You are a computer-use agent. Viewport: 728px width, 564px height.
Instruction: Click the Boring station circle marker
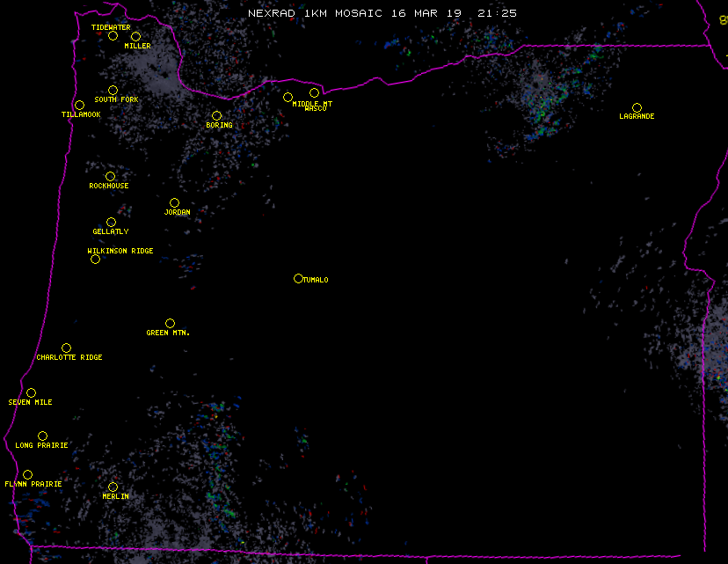pyautogui.click(x=216, y=116)
